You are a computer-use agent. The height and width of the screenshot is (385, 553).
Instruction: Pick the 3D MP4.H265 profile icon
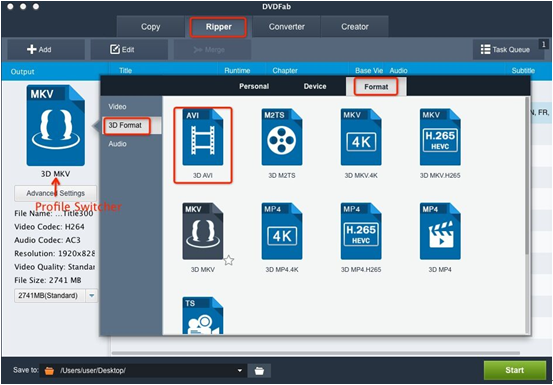point(361,231)
